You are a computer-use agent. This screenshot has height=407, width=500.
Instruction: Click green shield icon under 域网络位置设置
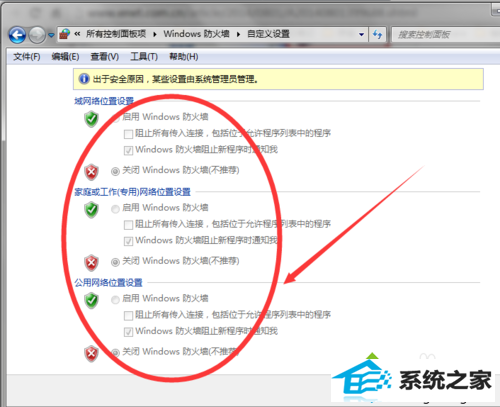coord(91,119)
